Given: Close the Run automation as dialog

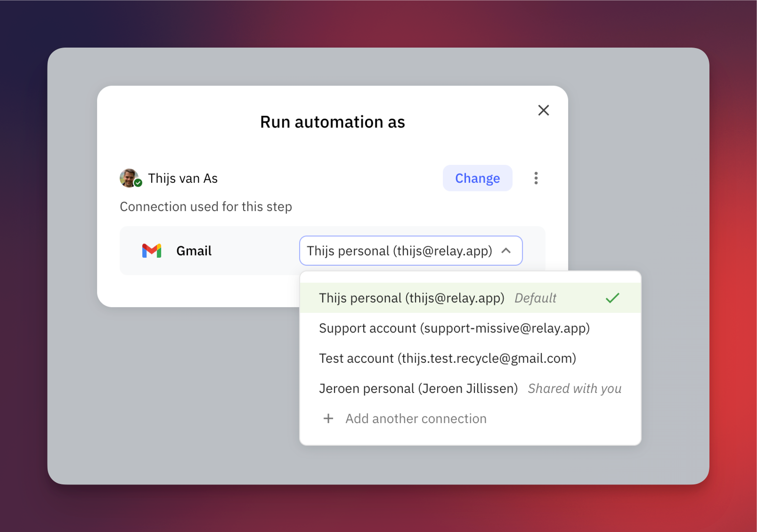Looking at the screenshot, I should [x=544, y=110].
